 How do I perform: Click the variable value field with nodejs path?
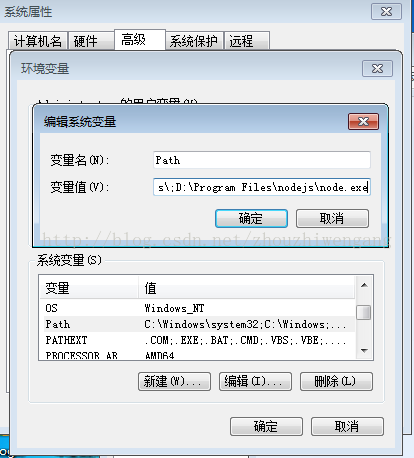point(262,187)
